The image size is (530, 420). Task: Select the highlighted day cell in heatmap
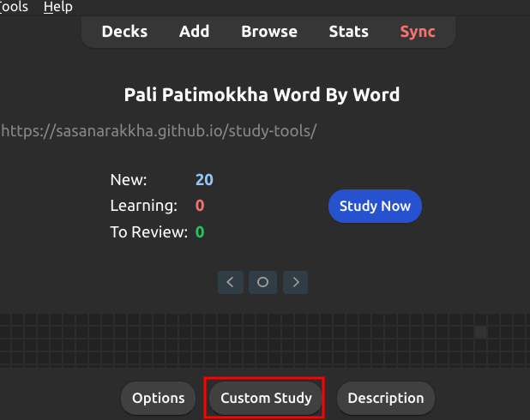(481, 332)
